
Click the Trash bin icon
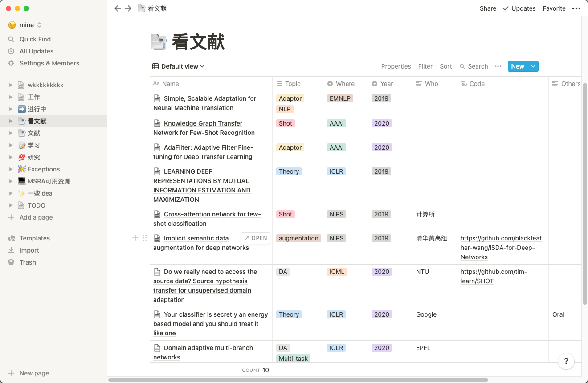click(x=12, y=262)
